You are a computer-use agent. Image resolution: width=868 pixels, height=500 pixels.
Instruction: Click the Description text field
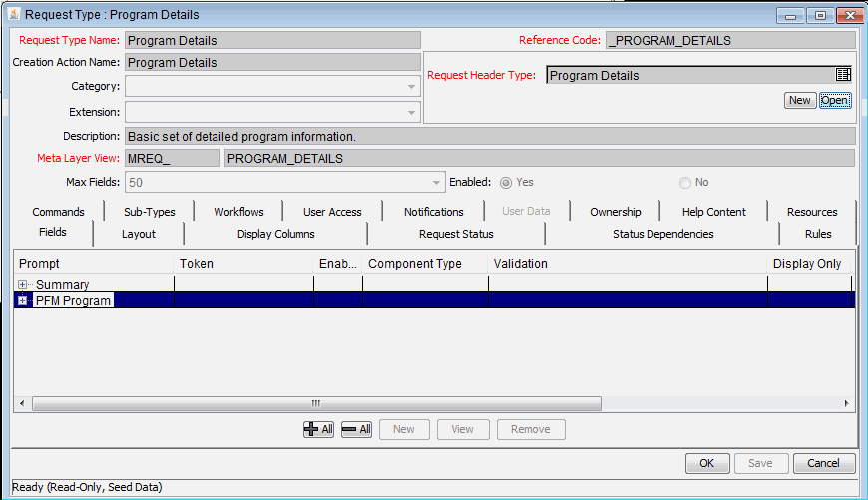489,136
